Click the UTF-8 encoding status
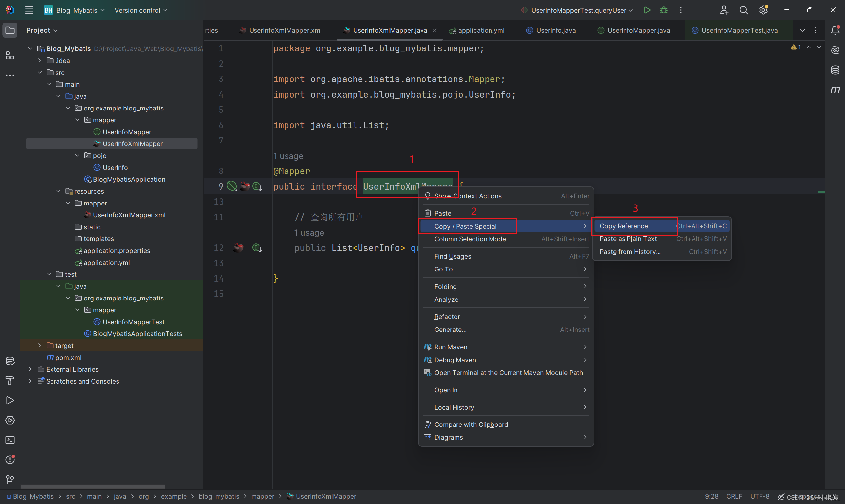 pos(760,496)
